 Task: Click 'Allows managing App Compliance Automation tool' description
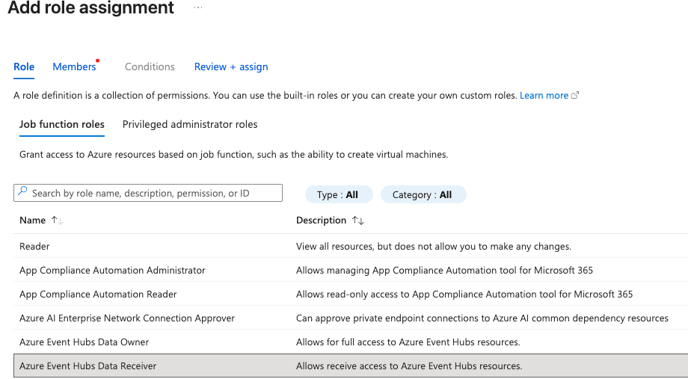click(444, 270)
